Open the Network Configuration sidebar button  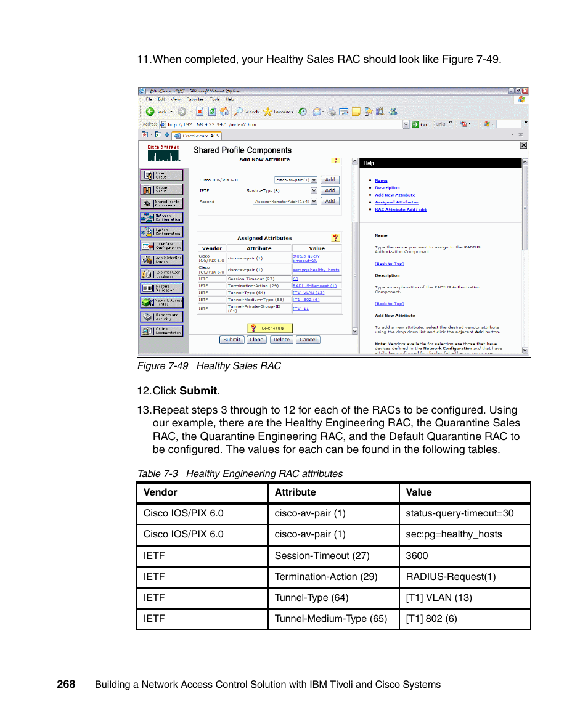click(161, 218)
